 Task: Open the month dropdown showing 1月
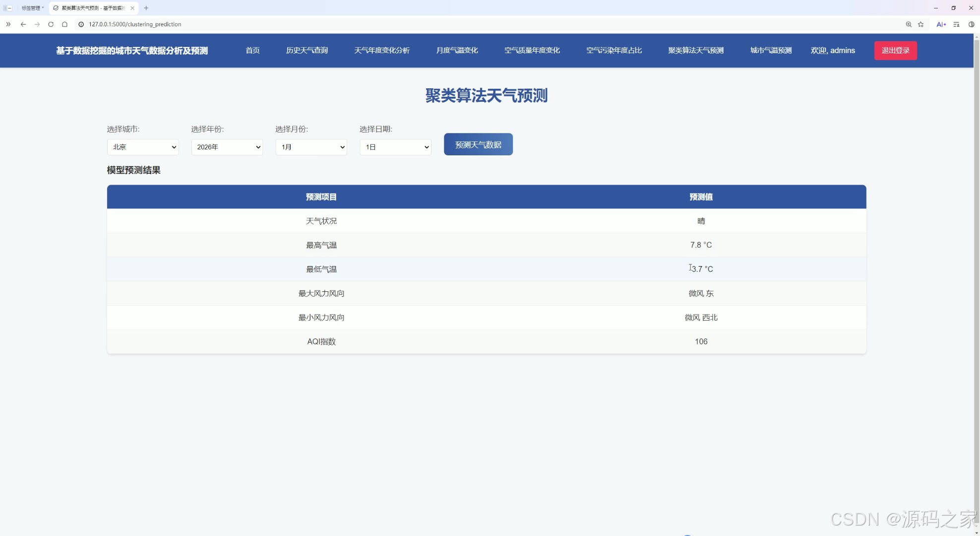[x=311, y=147]
